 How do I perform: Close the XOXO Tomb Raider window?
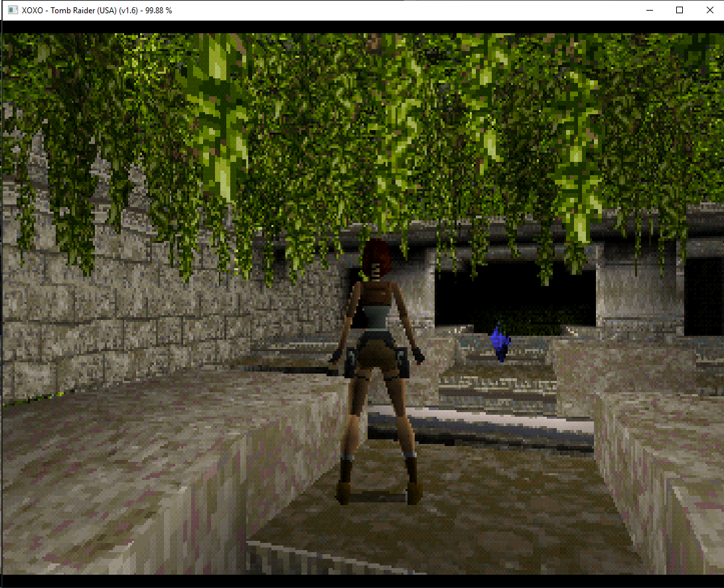pyautogui.click(x=709, y=10)
